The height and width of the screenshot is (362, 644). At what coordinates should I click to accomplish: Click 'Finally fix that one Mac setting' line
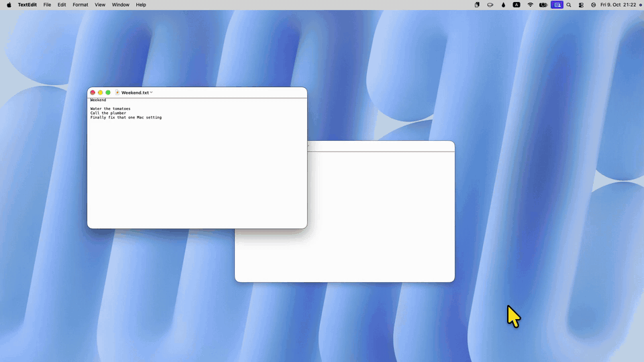[125, 117]
